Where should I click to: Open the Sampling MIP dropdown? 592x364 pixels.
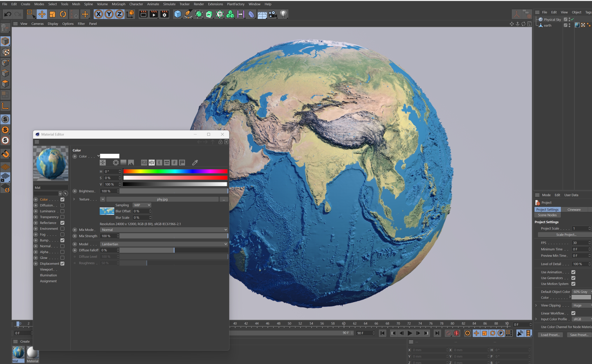[x=142, y=205]
